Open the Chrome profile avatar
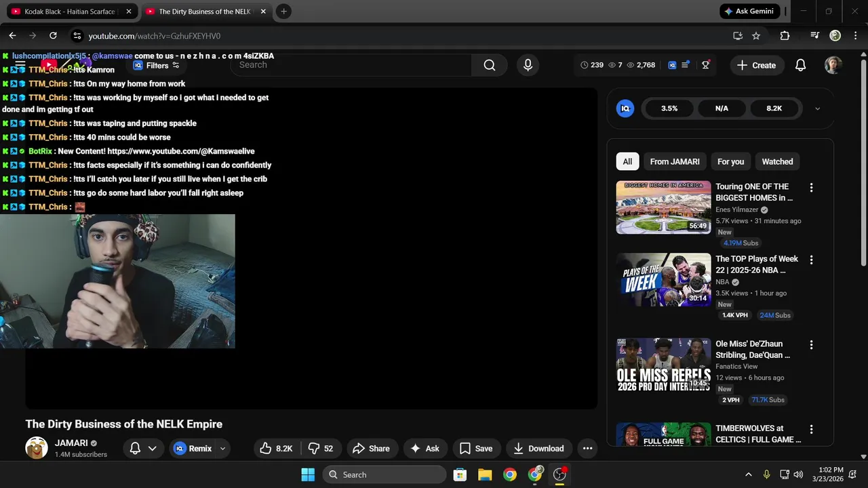The width and height of the screenshot is (868, 488). tap(835, 36)
